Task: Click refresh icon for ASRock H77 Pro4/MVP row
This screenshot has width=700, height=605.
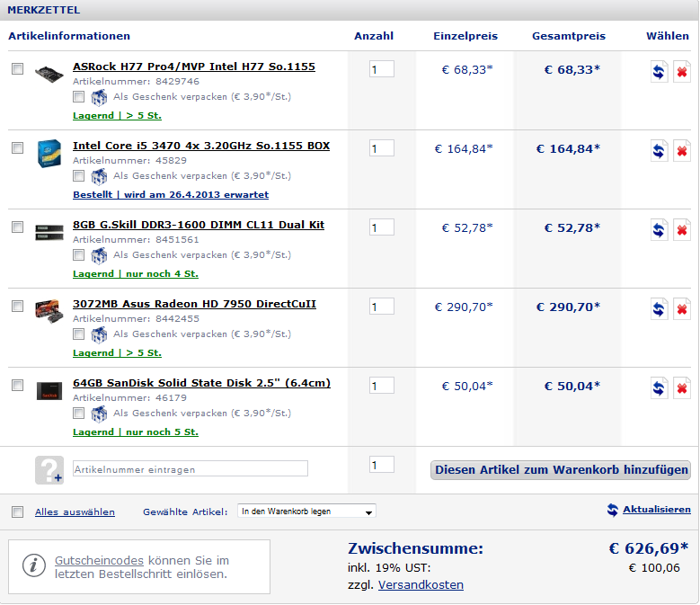Action: 659,71
